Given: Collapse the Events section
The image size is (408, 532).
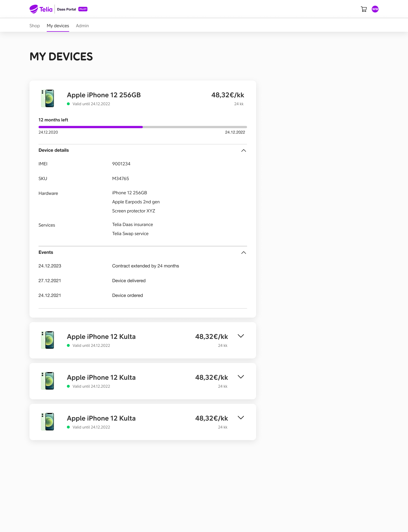Looking at the screenshot, I should [x=244, y=253].
